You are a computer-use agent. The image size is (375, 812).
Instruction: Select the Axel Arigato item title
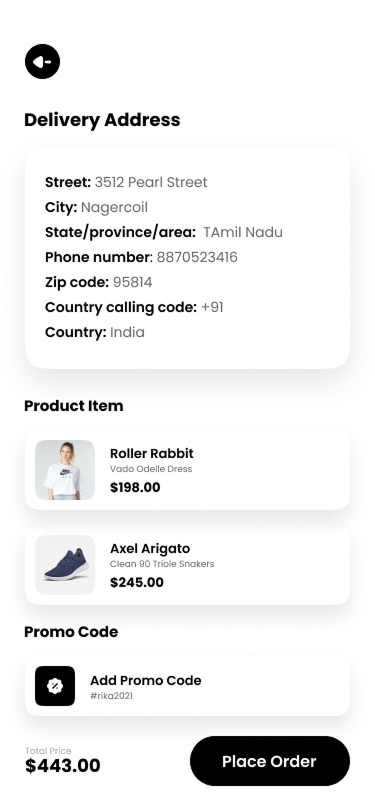point(150,548)
